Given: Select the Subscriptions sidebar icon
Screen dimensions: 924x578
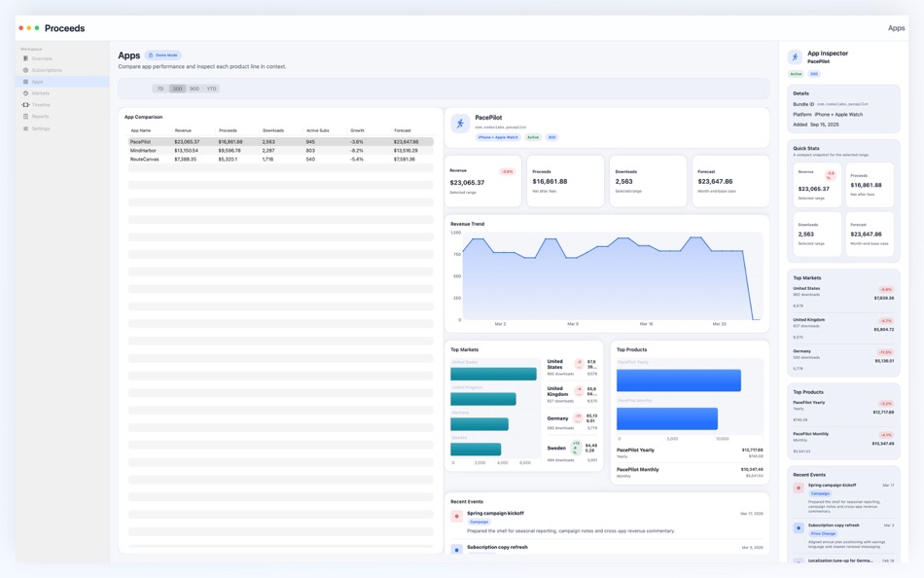Looking at the screenshot, I should click(x=25, y=70).
